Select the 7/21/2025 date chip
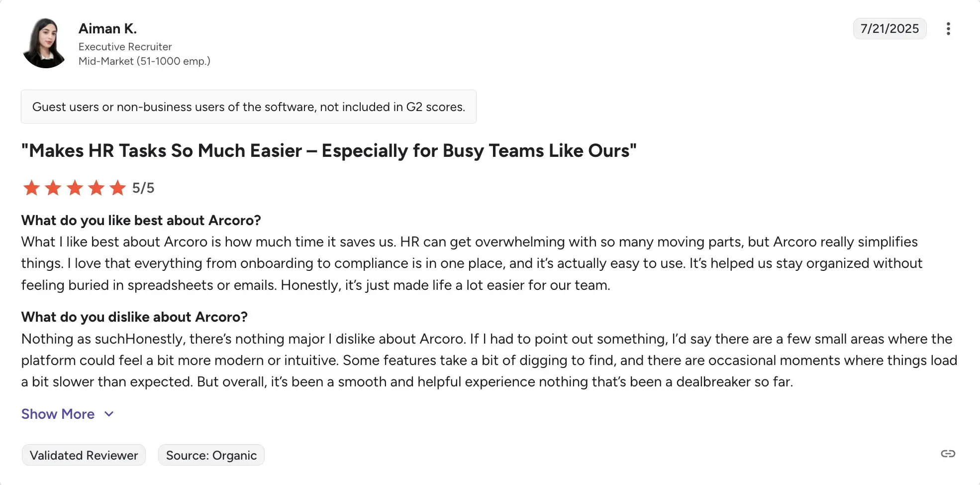The image size is (980, 485). pyautogui.click(x=889, y=28)
